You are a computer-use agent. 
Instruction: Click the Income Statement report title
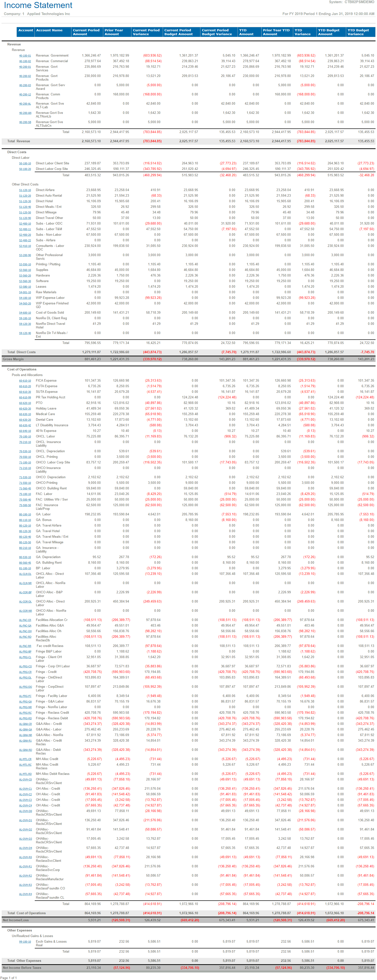(38, 5)
